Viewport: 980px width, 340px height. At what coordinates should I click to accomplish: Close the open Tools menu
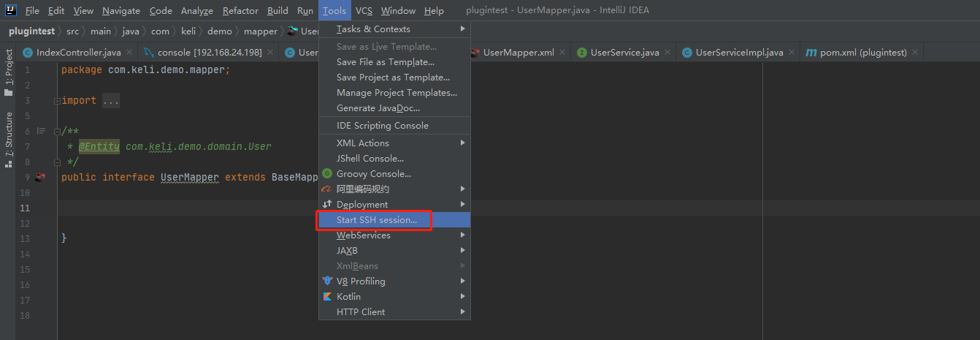click(334, 10)
